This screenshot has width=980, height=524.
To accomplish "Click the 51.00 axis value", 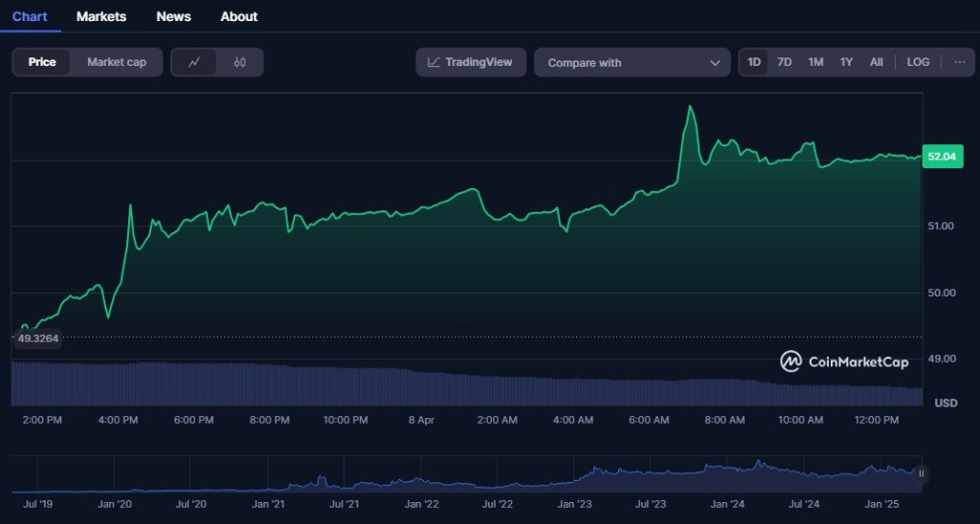I will click(941, 226).
